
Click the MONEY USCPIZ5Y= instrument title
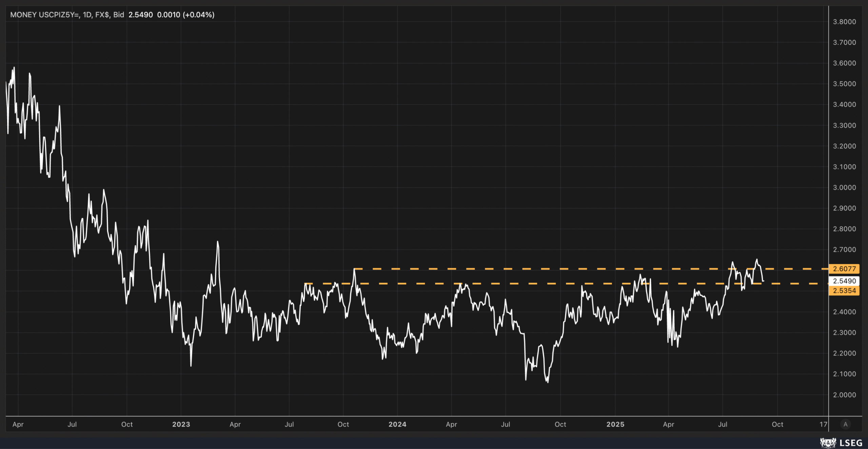pyautogui.click(x=44, y=15)
